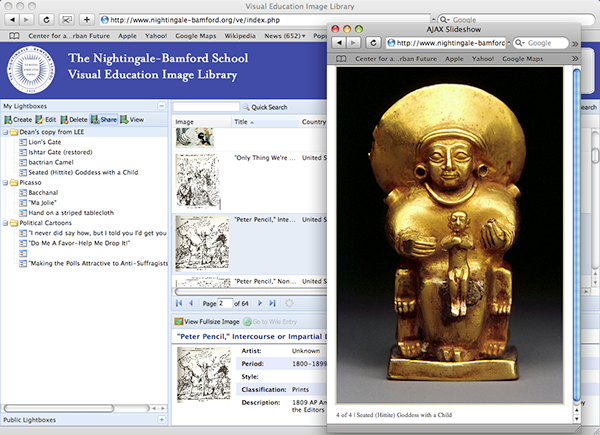This screenshot has height=435, width=600.
Task: Click the Picasso folder icon
Action: 14,183
